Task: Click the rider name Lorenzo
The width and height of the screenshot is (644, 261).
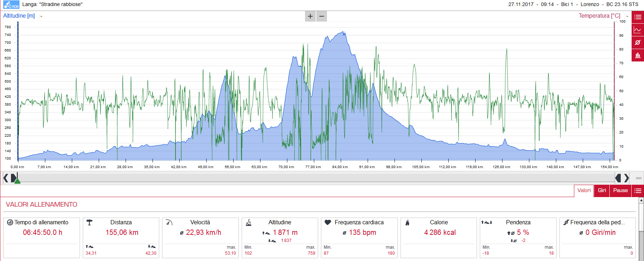Action: point(590,4)
